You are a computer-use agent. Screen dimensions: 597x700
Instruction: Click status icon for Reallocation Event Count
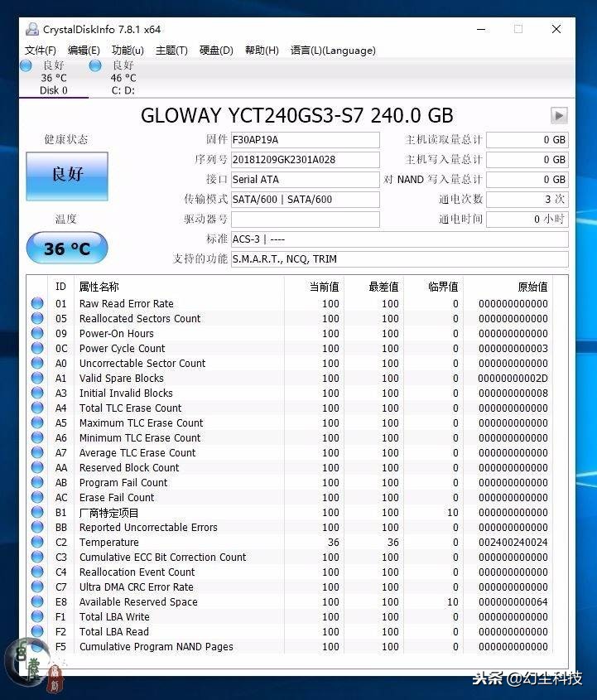[37, 572]
